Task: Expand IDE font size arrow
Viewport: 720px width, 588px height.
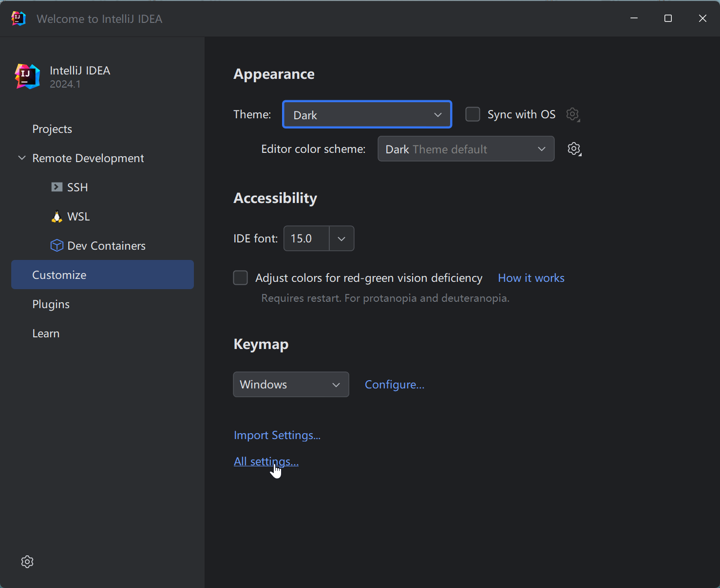Action: tap(341, 239)
